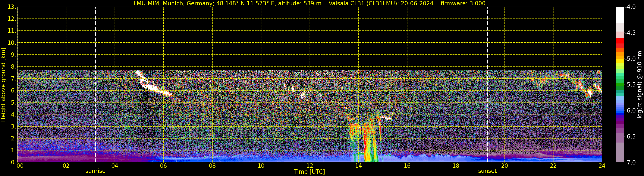
Task: Click the time axis tick "04"
Action: point(115,166)
